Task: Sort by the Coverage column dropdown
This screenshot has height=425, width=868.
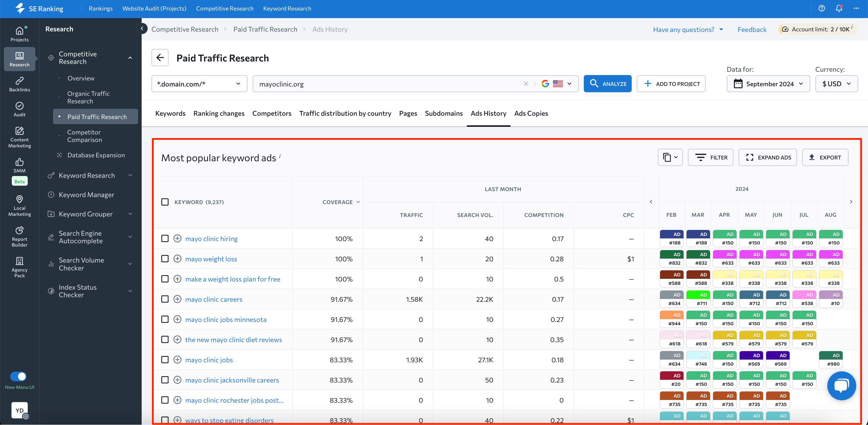Action: tap(341, 202)
